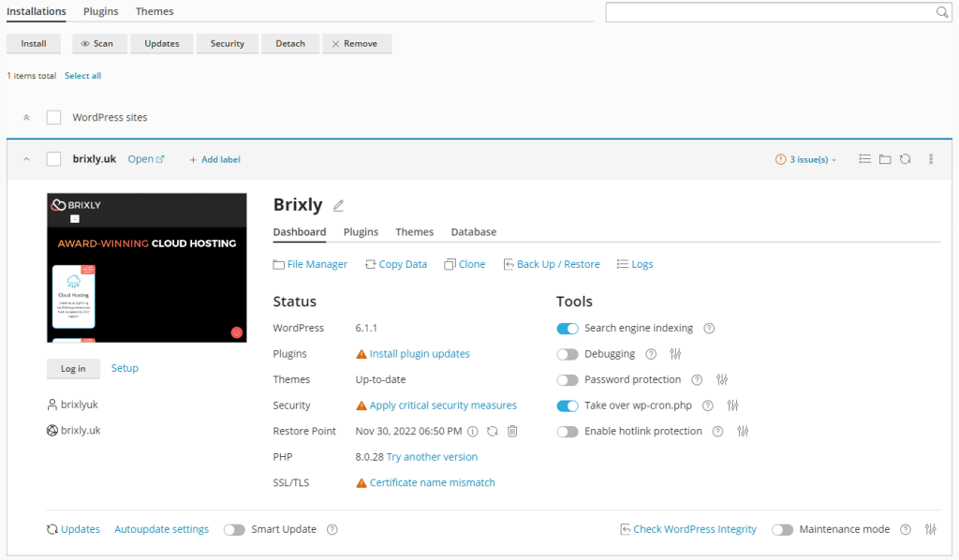Image resolution: width=959 pixels, height=560 pixels.
Task: Click Try another version PHP link
Action: (432, 457)
